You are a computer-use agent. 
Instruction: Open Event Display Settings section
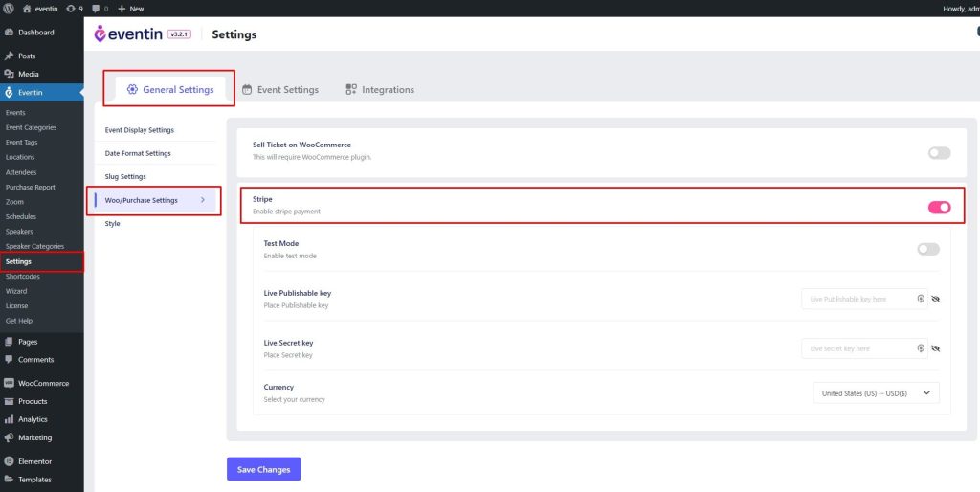pos(140,130)
